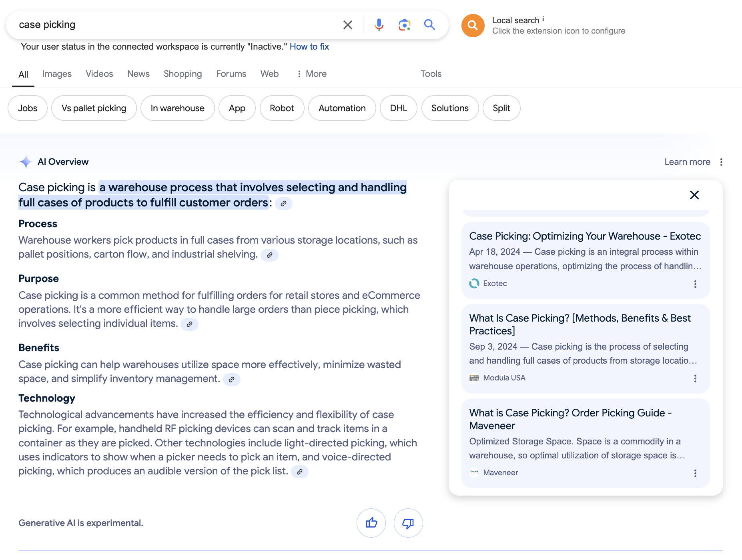Screen dimensions: 742x560
Task: Switch to the Forums tab
Action: (x=231, y=74)
